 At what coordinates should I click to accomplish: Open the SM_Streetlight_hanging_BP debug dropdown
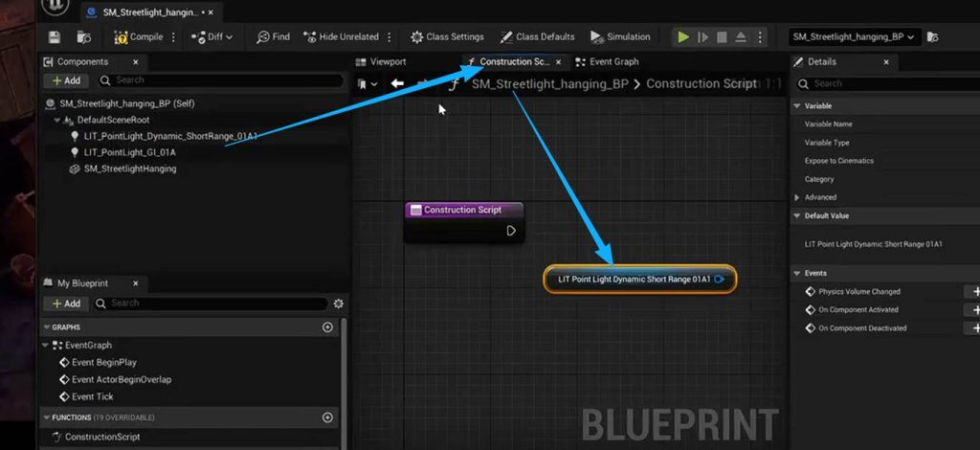(854, 37)
